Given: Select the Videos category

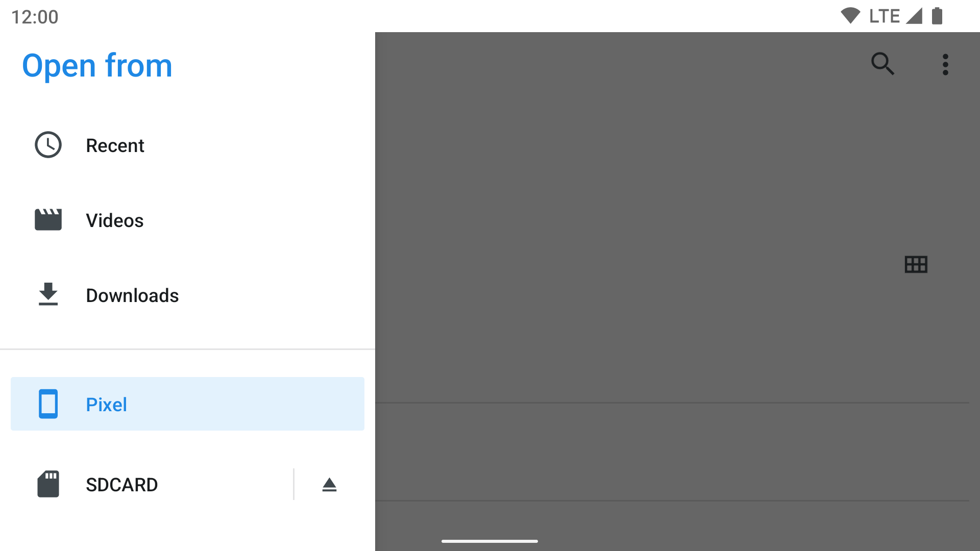Looking at the screenshot, I should click(114, 220).
